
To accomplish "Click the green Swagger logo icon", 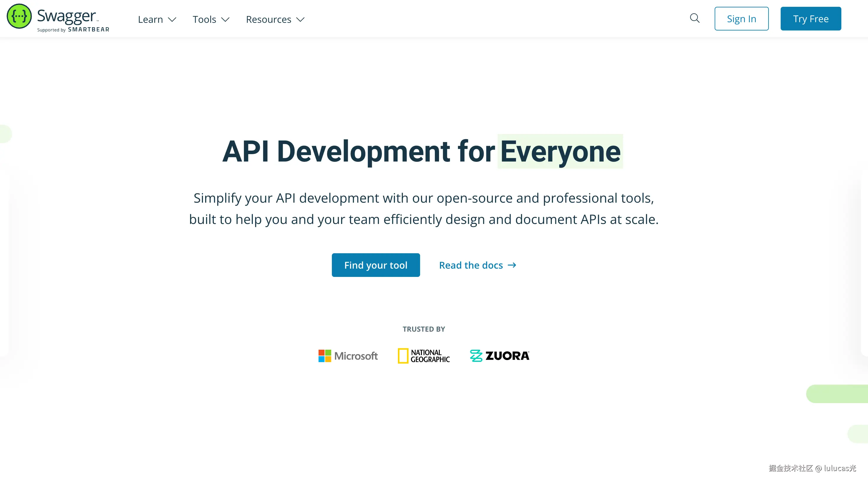I will pos(19,16).
